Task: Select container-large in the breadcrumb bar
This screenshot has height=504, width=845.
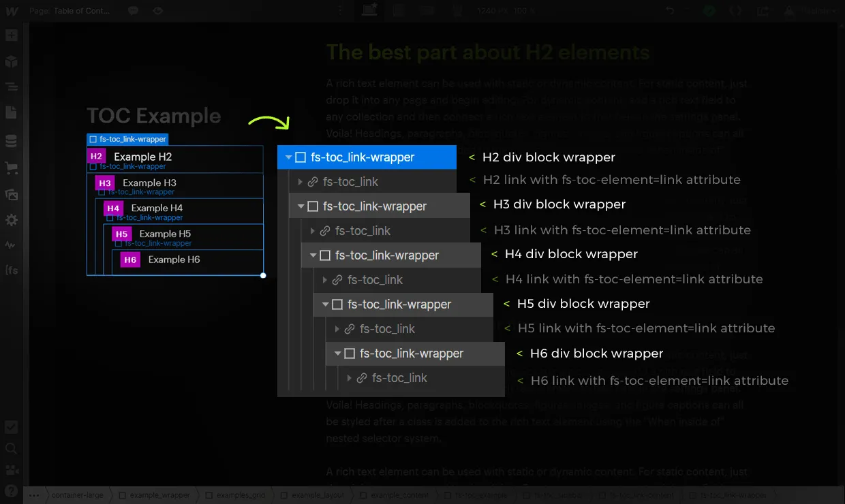Action: (x=77, y=495)
